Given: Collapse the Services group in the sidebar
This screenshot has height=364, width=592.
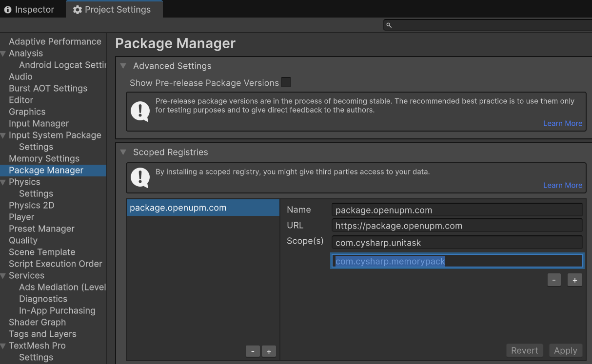Looking at the screenshot, I should [4, 275].
